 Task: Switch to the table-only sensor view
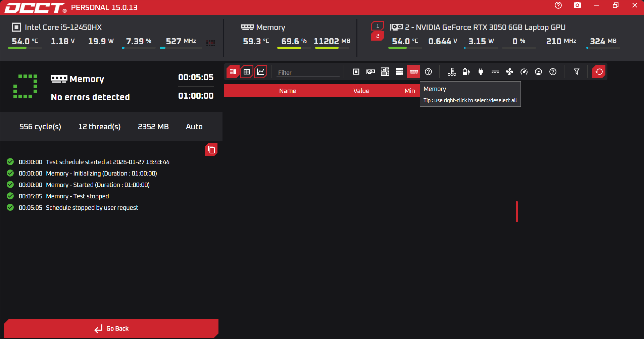[x=247, y=72]
